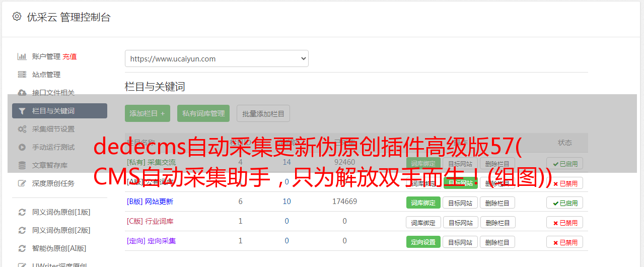Image resolution: width=644 pixels, height=267 pixels.
Task: Click 目标网站 in the 行业词库 row
Action: click(460, 222)
